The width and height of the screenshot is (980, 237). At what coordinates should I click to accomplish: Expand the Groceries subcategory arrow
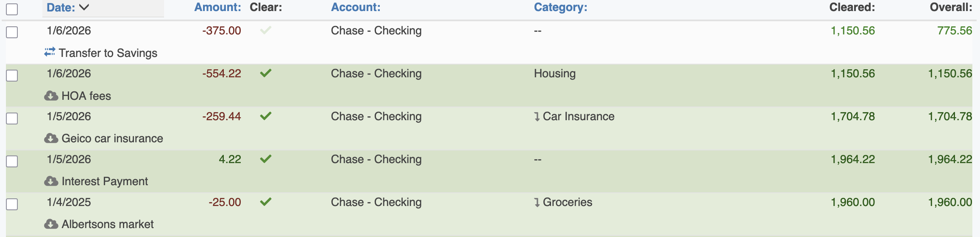[537, 203]
